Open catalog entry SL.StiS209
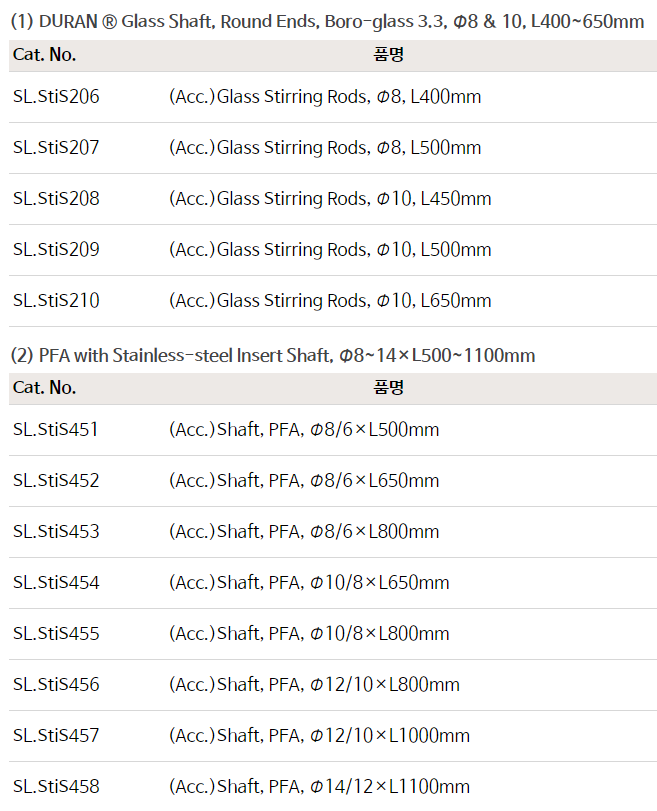 click(x=56, y=250)
